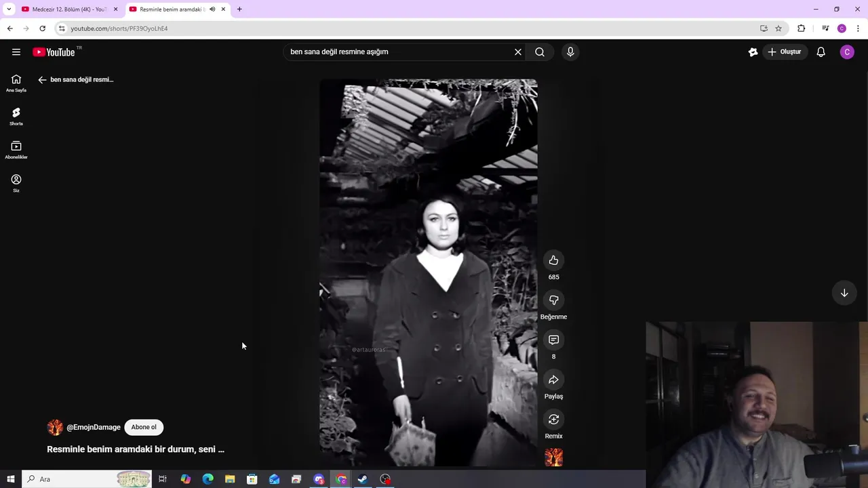Open the EmojnDamage channel avatar
This screenshot has width=868, height=488.
pos(55,427)
